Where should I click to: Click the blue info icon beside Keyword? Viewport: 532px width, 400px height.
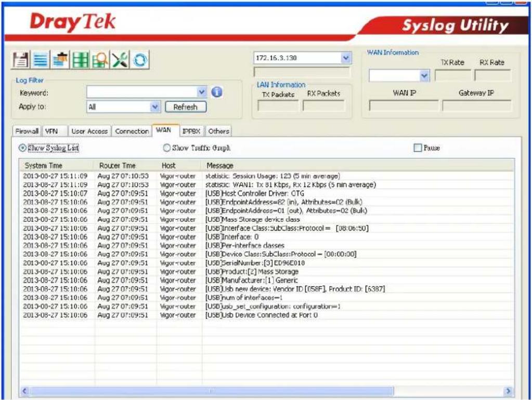pyautogui.click(x=217, y=92)
